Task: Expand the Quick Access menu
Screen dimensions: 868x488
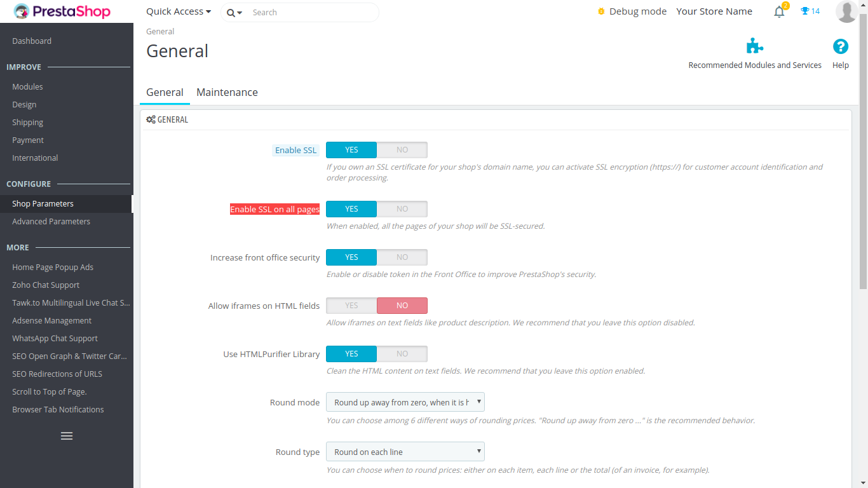Action: (x=179, y=11)
